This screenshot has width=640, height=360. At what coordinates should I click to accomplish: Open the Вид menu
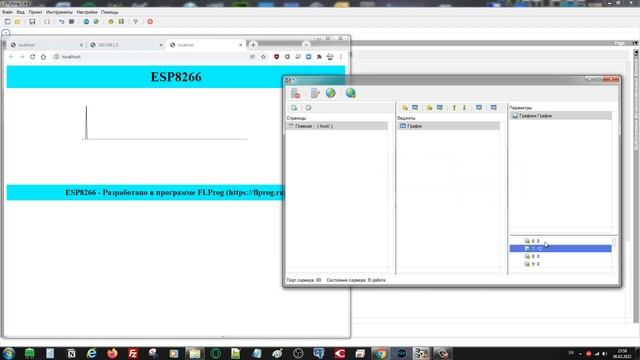(20, 12)
